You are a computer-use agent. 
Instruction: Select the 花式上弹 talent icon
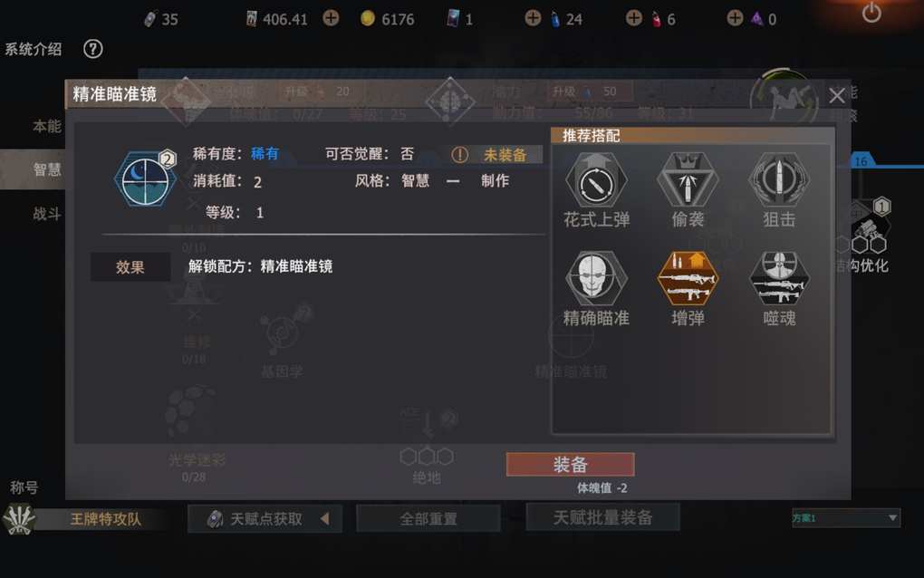pos(596,182)
